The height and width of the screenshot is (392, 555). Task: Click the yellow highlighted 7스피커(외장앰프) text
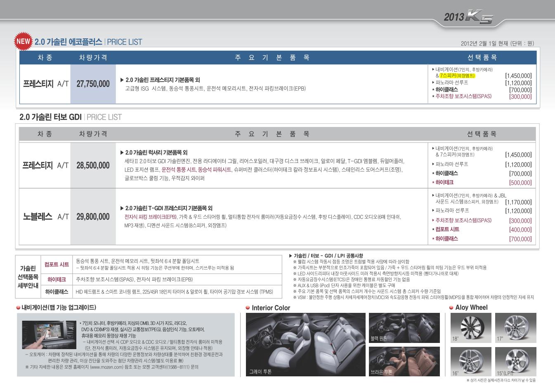(x=457, y=76)
